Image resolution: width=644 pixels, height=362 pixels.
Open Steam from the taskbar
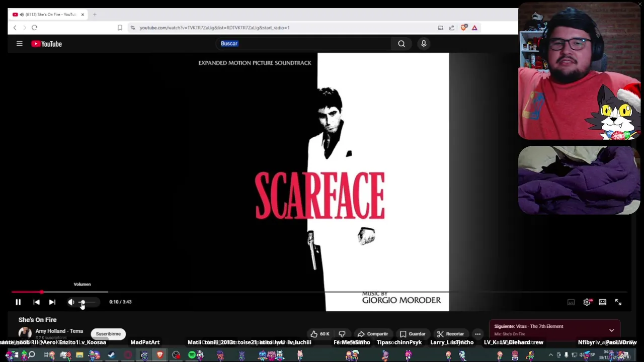point(111,355)
